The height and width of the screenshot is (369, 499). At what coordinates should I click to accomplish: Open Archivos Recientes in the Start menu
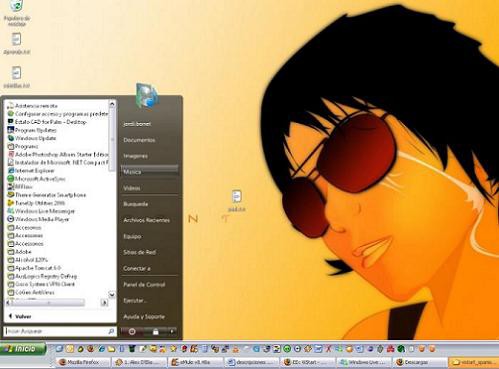point(146,220)
